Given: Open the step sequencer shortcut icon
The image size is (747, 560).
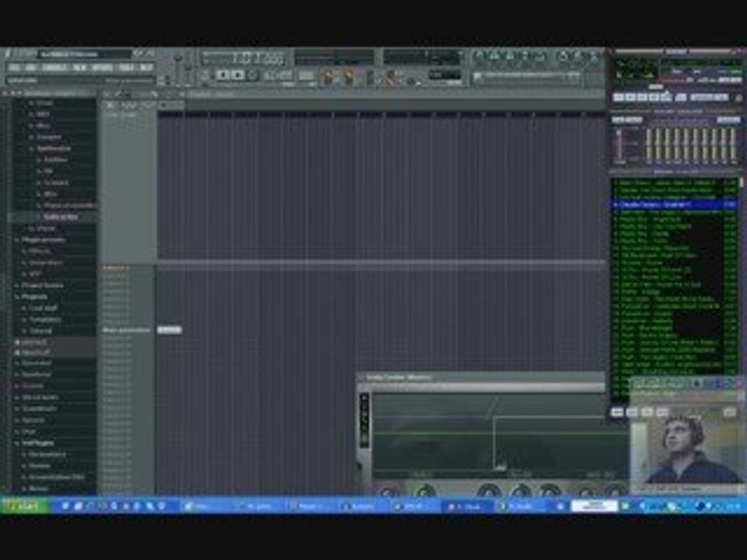Looking at the screenshot, I should point(495,57).
